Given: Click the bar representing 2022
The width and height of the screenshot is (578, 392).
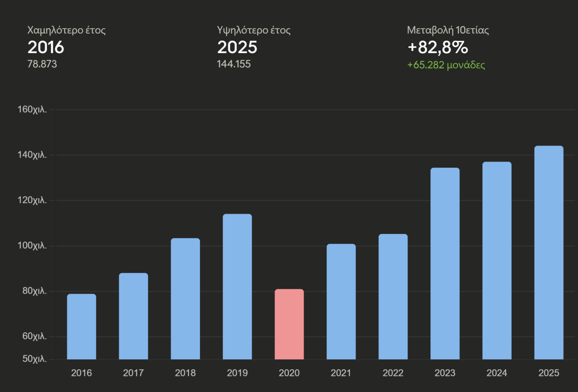Looking at the screenshot, I should pos(393,297).
